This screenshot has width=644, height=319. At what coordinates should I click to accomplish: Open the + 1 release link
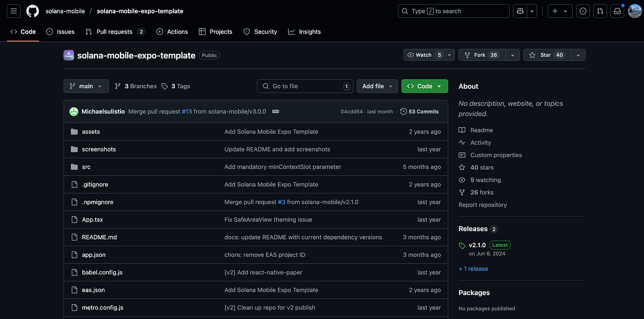pos(473,269)
